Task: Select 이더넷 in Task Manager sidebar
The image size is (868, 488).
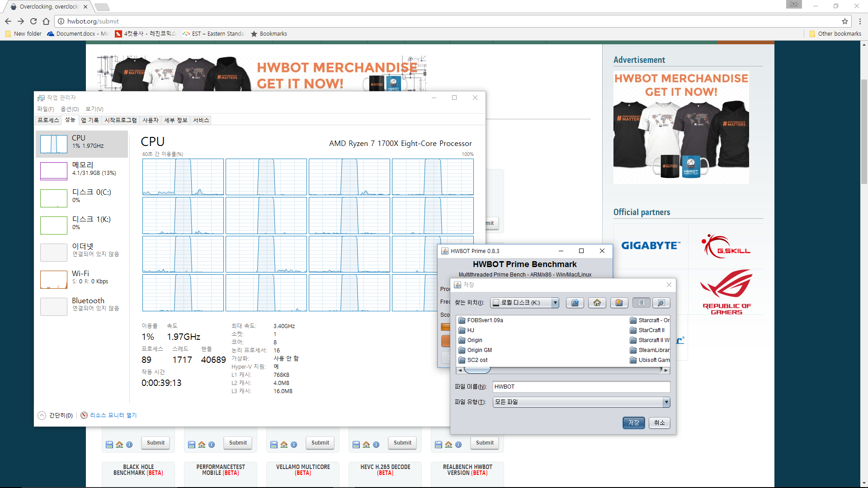Action: pyautogui.click(x=82, y=253)
